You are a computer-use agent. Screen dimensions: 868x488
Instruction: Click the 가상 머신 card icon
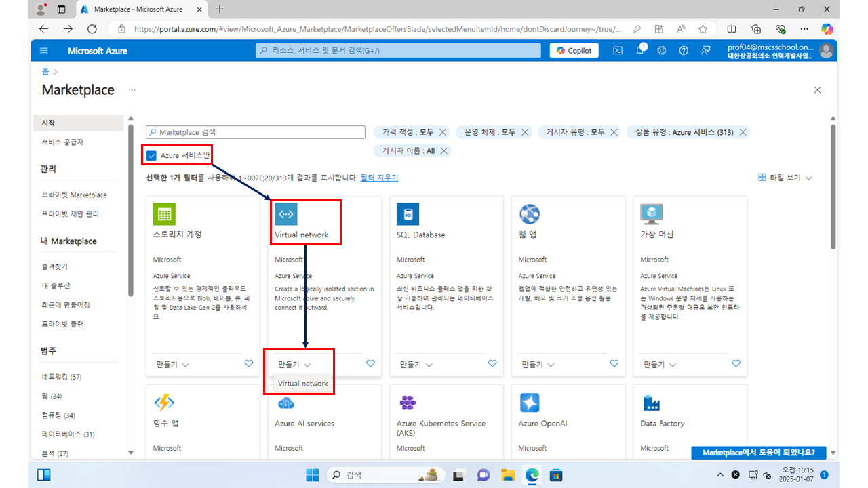pyautogui.click(x=652, y=214)
